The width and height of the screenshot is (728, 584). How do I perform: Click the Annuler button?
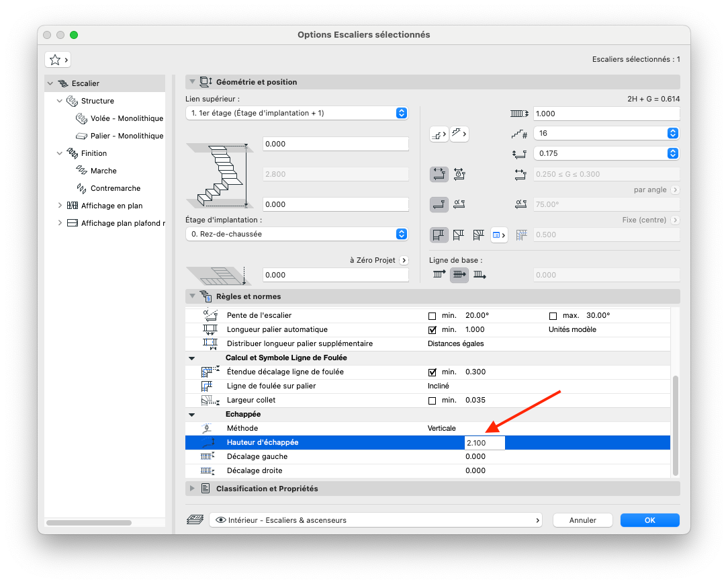[583, 520]
